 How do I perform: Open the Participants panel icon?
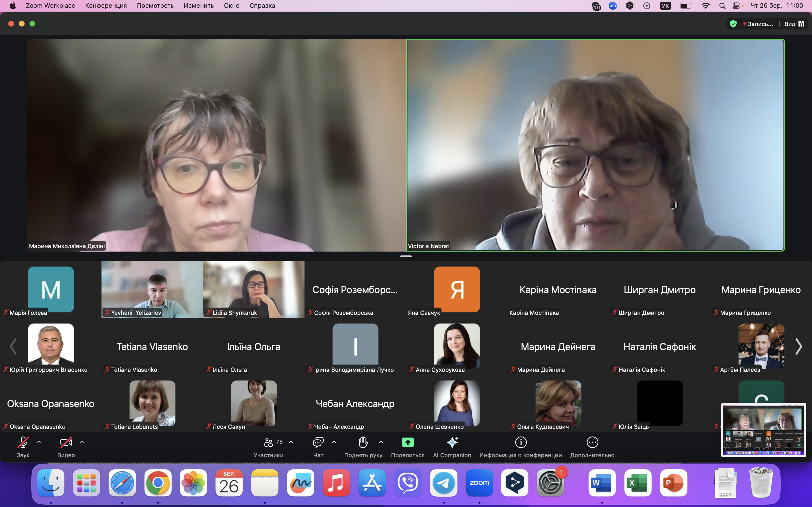pos(268,442)
